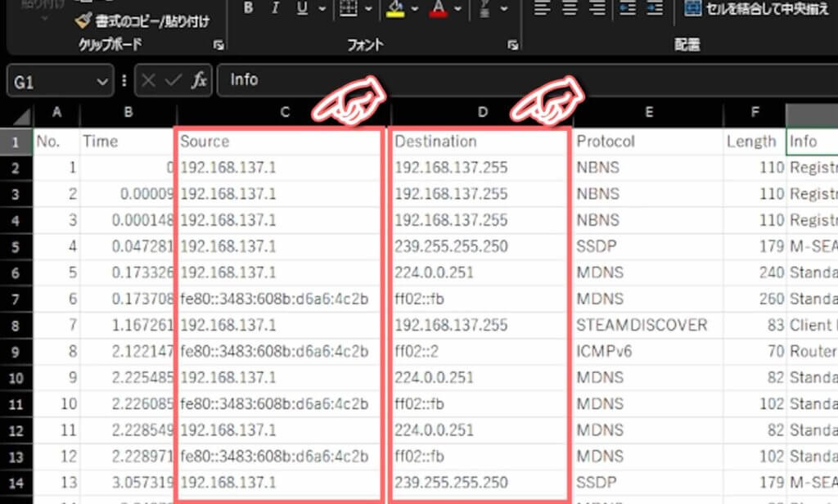Screen dimensions: 838x504
Task: Decrease the cell indent
Action: click(x=628, y=9)
